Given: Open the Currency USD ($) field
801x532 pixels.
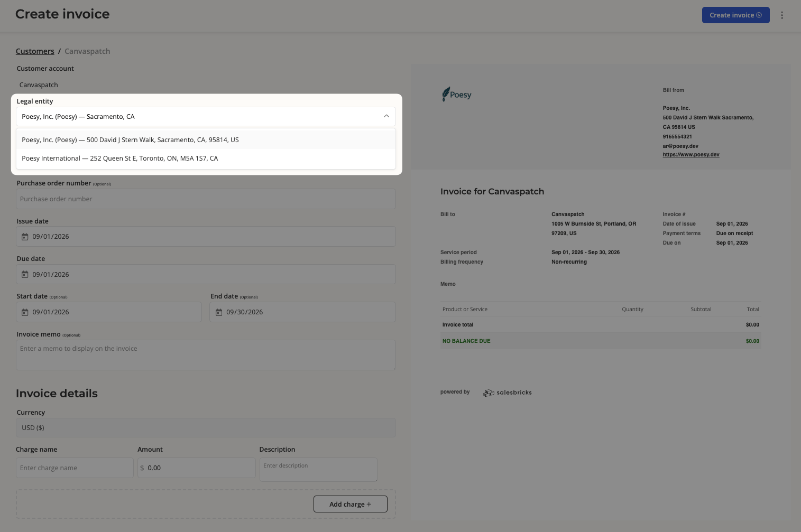Looking at the screenshot, I should [x=206, y=428].
